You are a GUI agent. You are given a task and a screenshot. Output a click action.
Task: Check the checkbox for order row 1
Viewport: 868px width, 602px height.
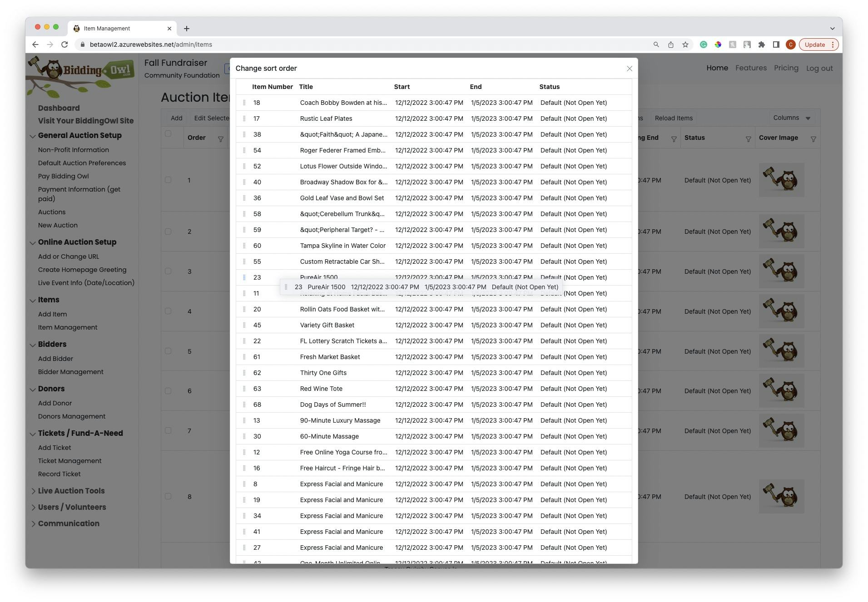[x=168, y=180]
